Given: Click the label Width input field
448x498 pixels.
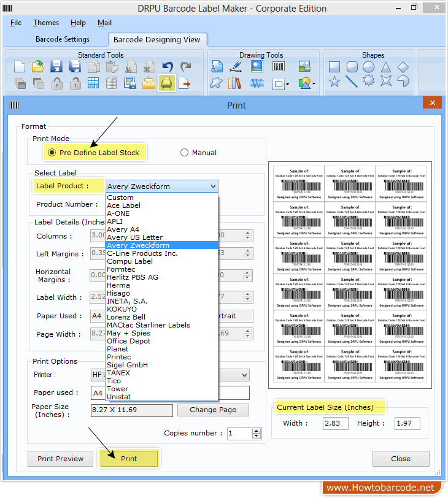Looking at the screenshot, I should [335, 423].
